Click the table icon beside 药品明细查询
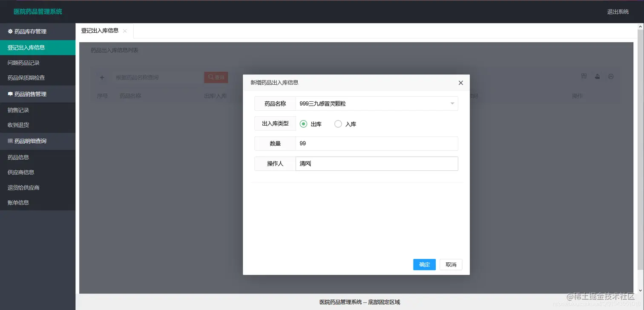This screenshot has height=310, width=644. click(x=11, y=141)
